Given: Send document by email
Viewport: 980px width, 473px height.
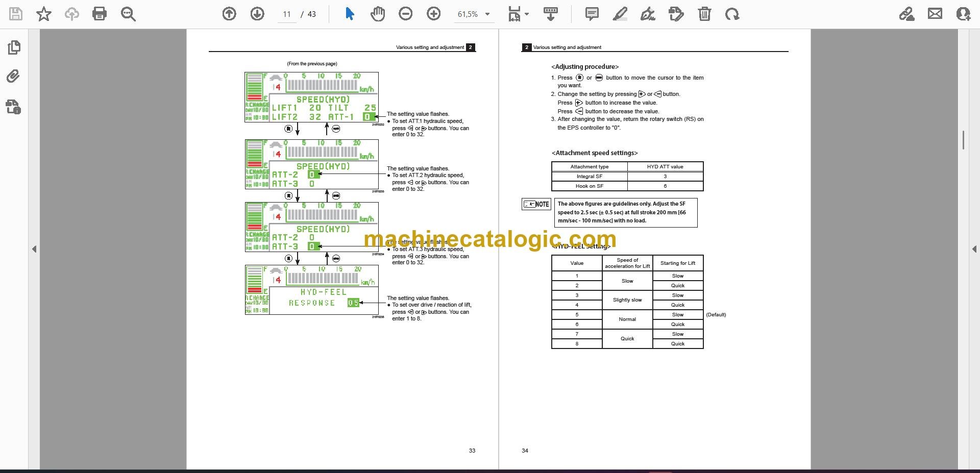Looking at the screenshot, I should tap(935, 14).
